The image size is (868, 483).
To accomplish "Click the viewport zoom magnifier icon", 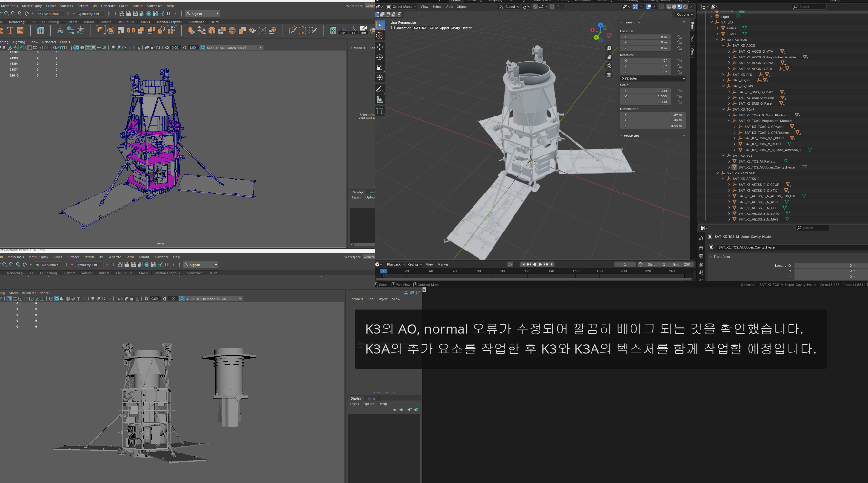I will coord(609,49).
